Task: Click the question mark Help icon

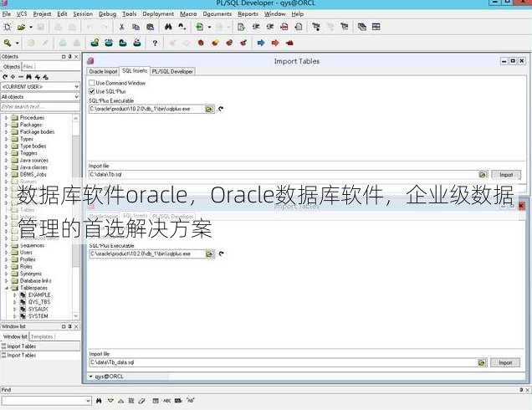Action: pyautogui.click(x=155, y=44)
